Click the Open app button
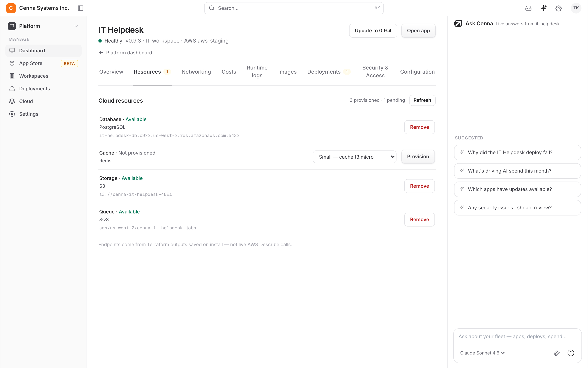This screenshot has height=368, width=588. pos(418,31)
